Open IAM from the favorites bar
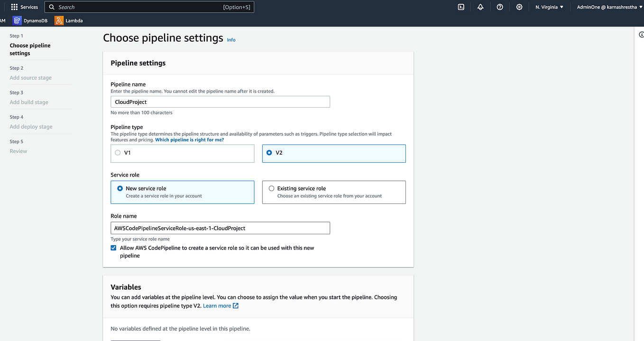This screenshot has height=341, width=644. 2,20
